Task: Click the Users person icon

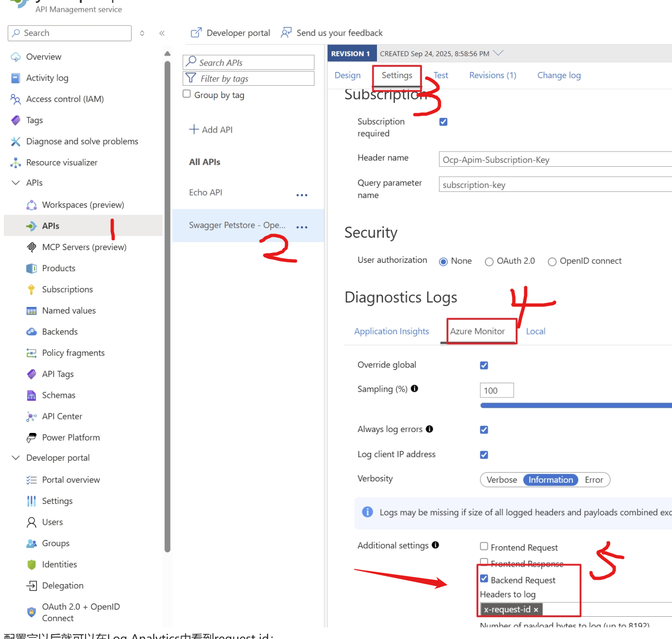Action: click(x=32, y=522)
